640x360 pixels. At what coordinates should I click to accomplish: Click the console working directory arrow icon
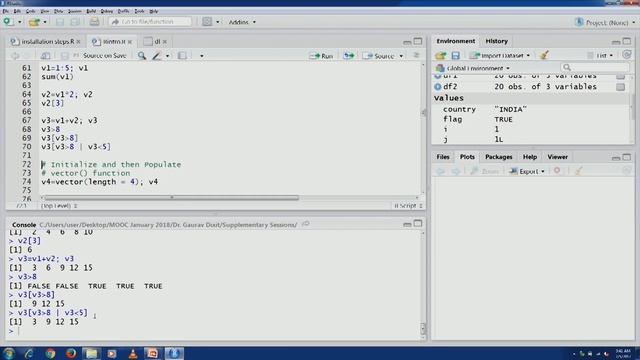[x=306, y=224]
